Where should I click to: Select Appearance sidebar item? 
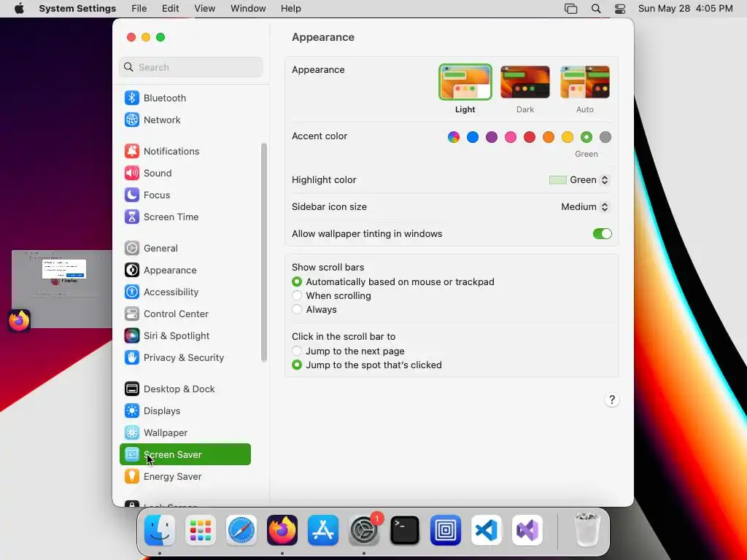[x=185, y=270]
